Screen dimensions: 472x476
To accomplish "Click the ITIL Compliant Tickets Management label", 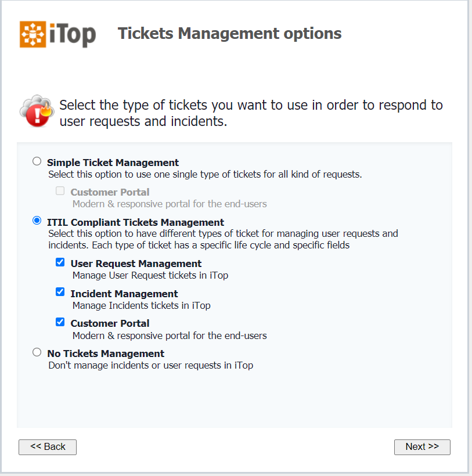I will click(x=135, y=222).
